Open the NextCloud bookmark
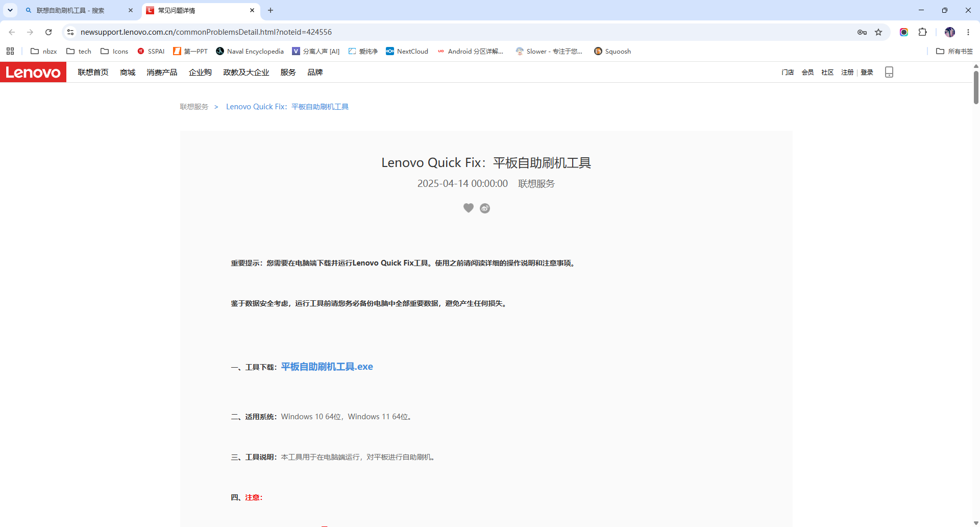 [x=407, y=51]
